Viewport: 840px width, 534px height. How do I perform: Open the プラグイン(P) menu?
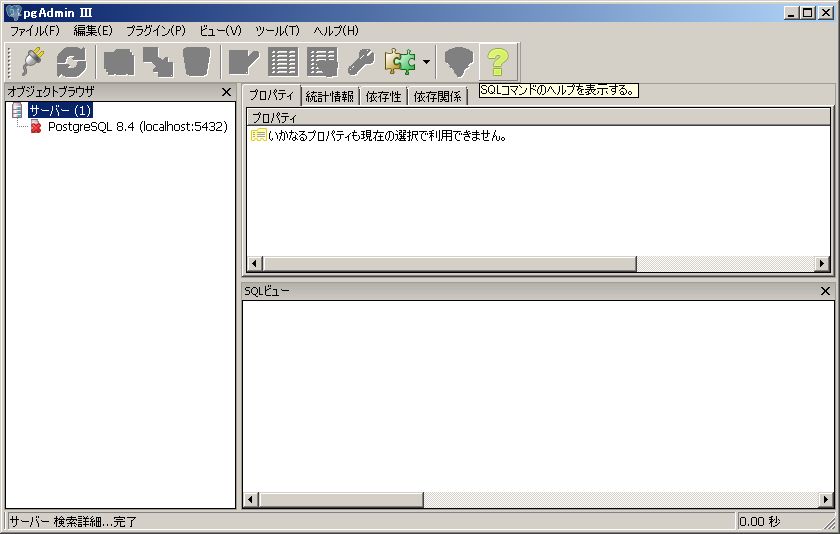pyautogui.click(x=156, y=31)
